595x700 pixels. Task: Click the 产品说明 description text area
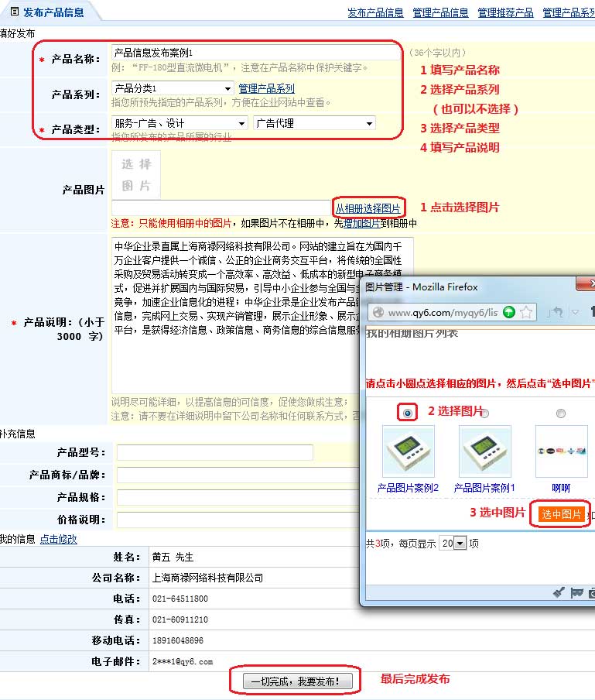click(x=262, y=315)
